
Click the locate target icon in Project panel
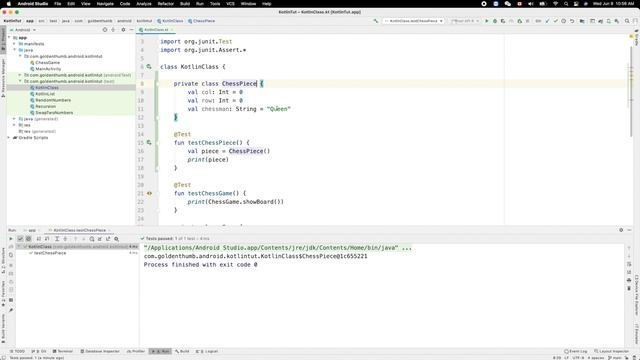(105, 30)
